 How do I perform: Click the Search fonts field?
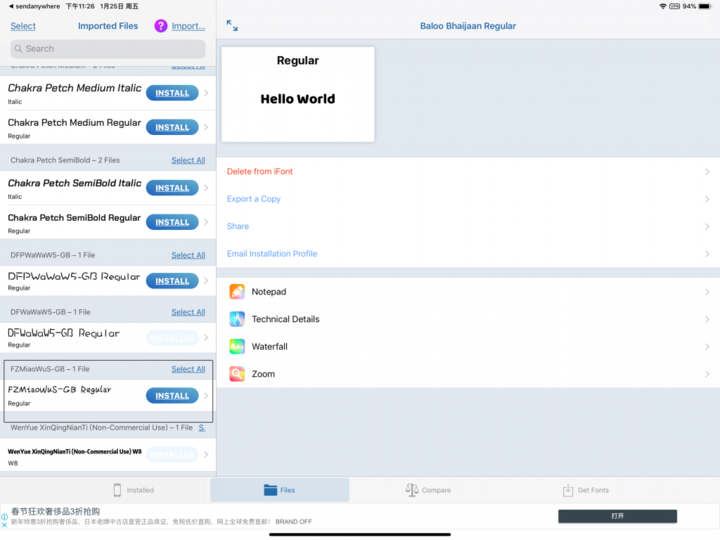pos(108,49)
